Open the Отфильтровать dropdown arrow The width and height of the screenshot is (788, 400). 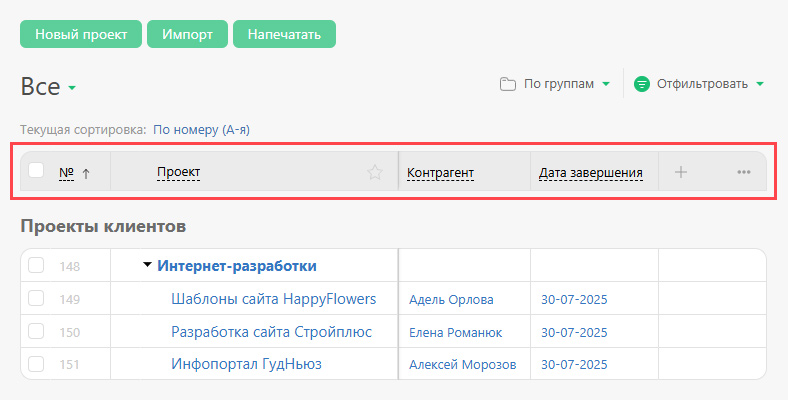(x=760, y=84)
